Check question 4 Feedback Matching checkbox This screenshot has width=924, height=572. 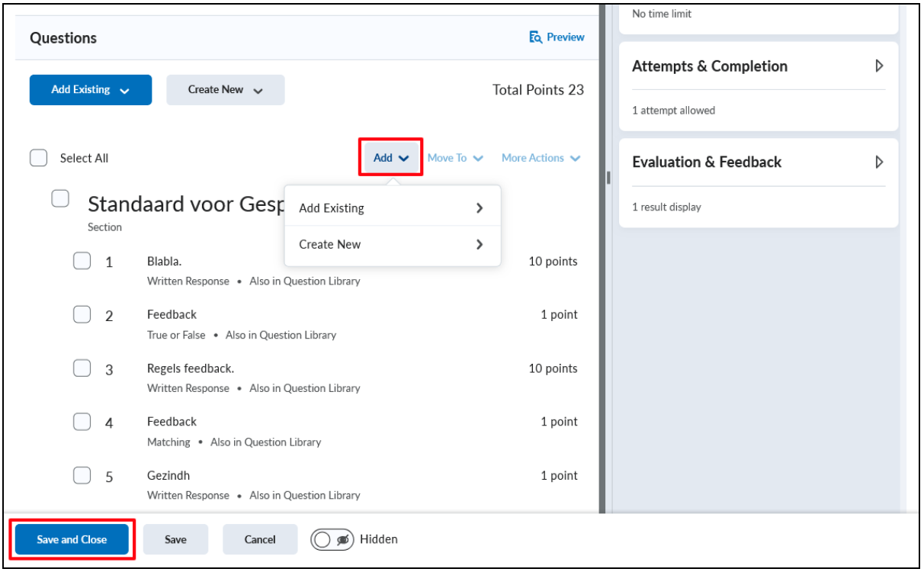[x=82, y=422]
